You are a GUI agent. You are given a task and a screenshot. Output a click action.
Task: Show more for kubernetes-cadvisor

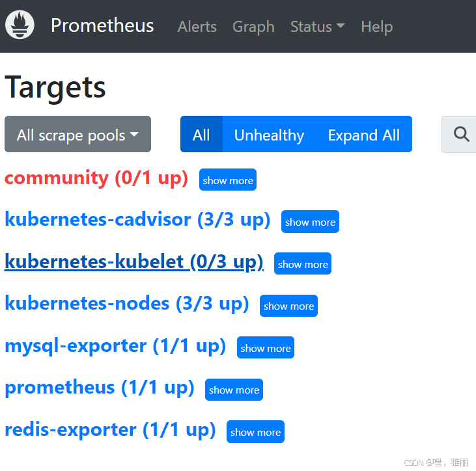(310, 222)
